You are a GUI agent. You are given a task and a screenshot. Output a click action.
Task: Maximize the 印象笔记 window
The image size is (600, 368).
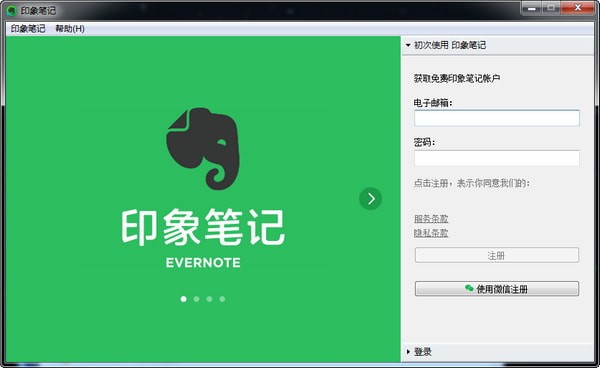[x=551, y=8]
